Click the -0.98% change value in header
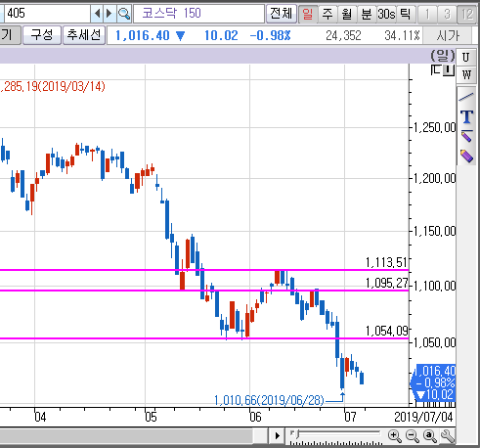Screen dimensions: 480x448 tap(270, 35)
